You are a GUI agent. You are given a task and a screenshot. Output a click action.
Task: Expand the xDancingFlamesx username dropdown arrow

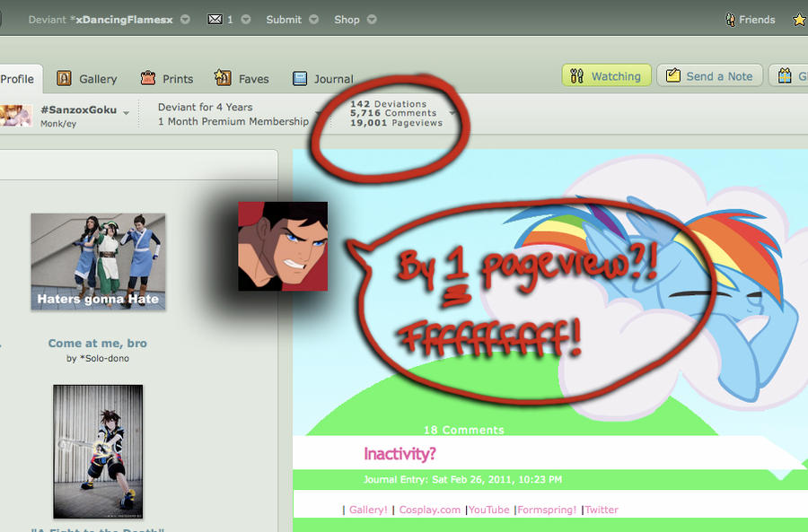pos(185,20)
